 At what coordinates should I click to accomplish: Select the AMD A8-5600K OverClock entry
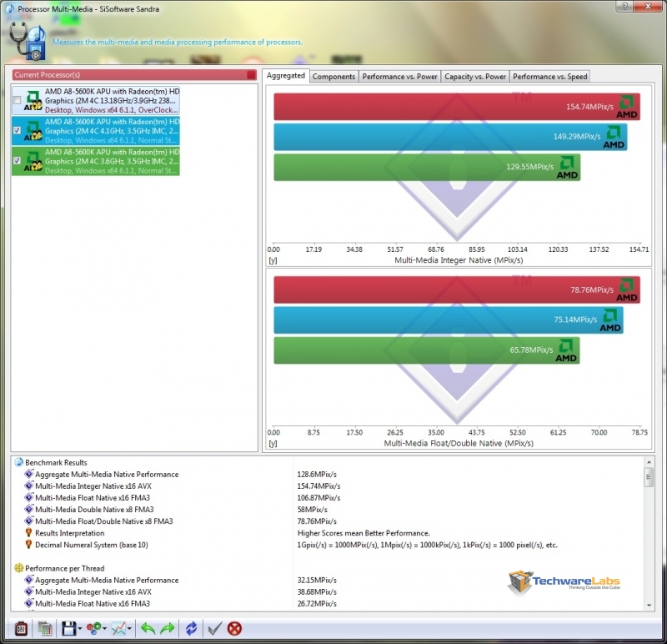click(x=96, y=100)
